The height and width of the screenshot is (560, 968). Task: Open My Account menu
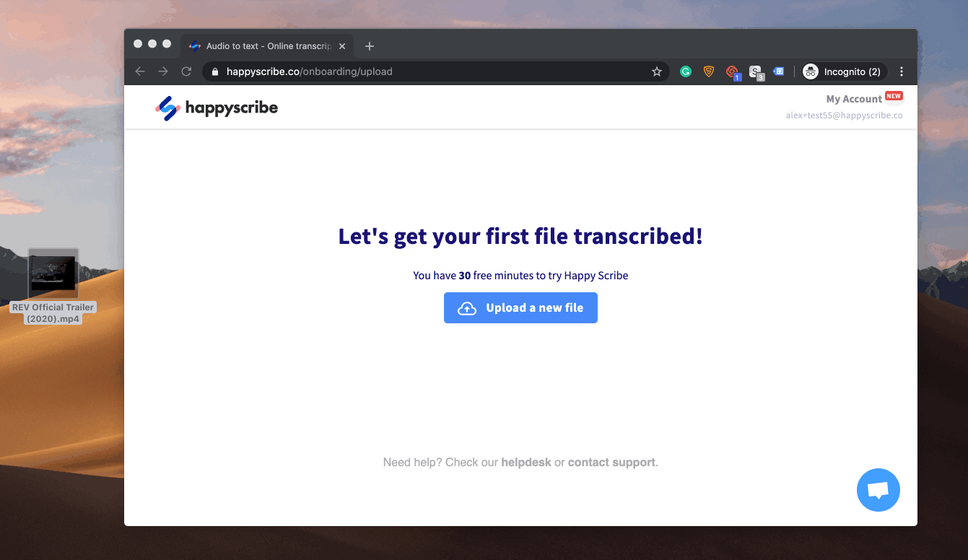tap(854, 99)
